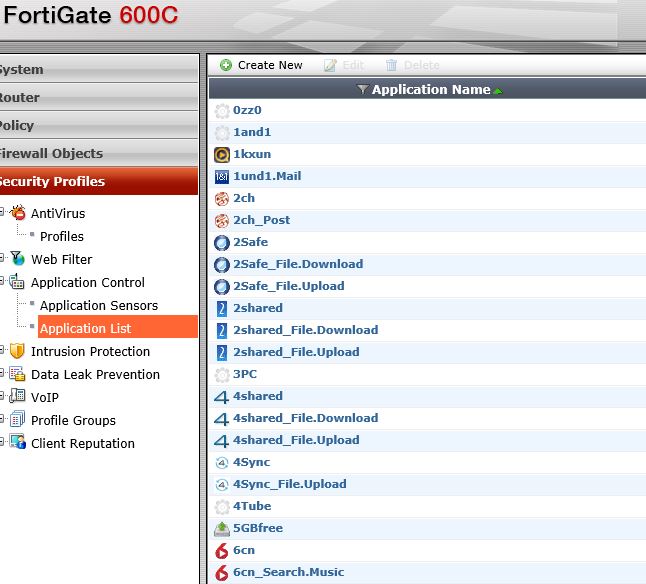The width and height of the screenshot is (646, 584).
Task: Select the Security Profiles menu section
Action: [99, 181]
